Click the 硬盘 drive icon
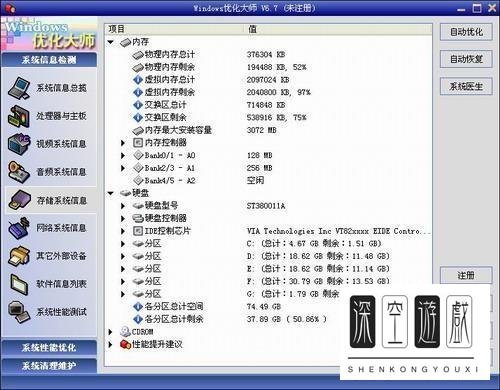The width and height of the screenshot is (500, 390). [x=125, y=193]
